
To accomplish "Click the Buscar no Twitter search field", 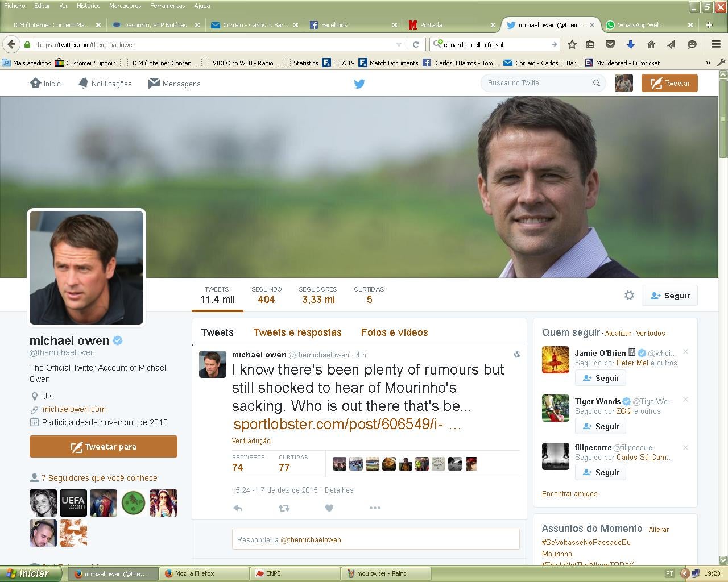I will pos(537,83).
